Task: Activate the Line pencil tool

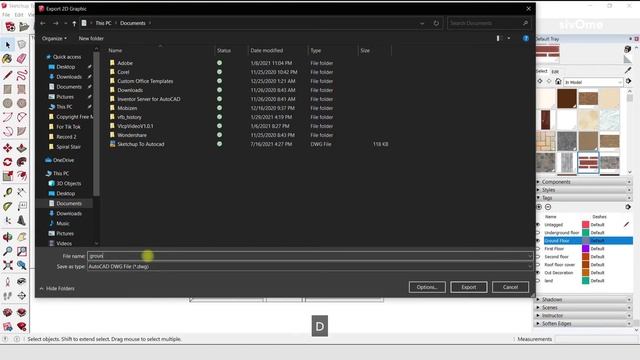Action: coord(7,75)
